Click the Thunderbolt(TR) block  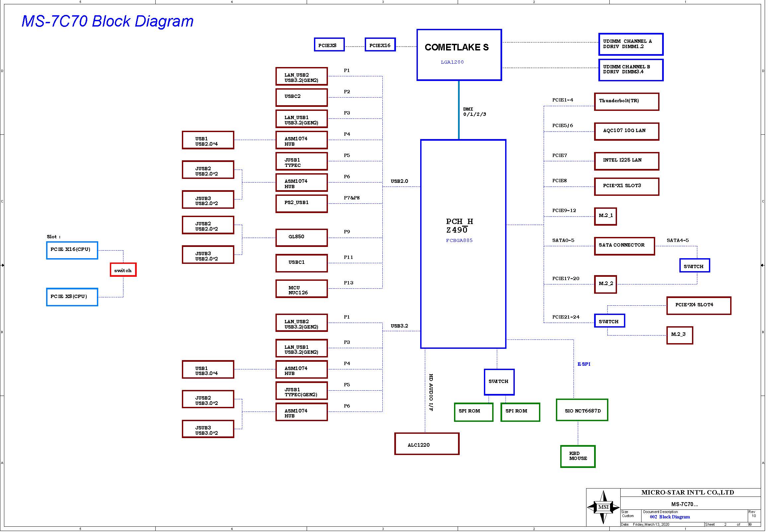pos(626,102)
